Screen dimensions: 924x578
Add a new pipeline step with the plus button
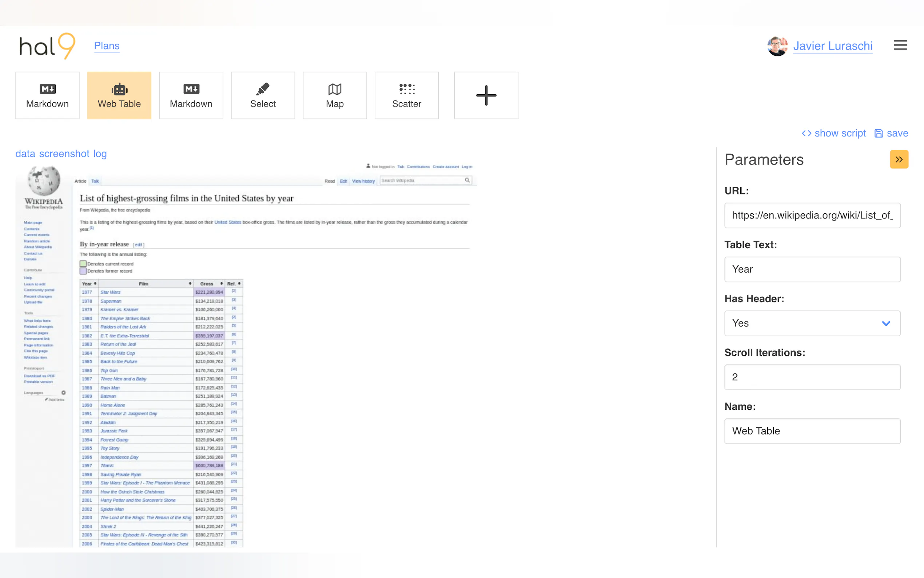tap(486, 96)
